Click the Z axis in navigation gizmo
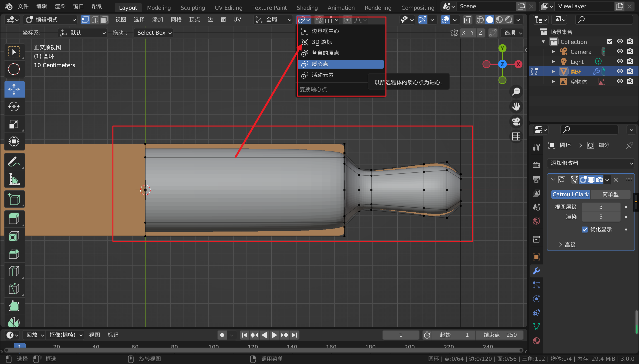This screenshot has width=639, height=364. click(502, 64)
